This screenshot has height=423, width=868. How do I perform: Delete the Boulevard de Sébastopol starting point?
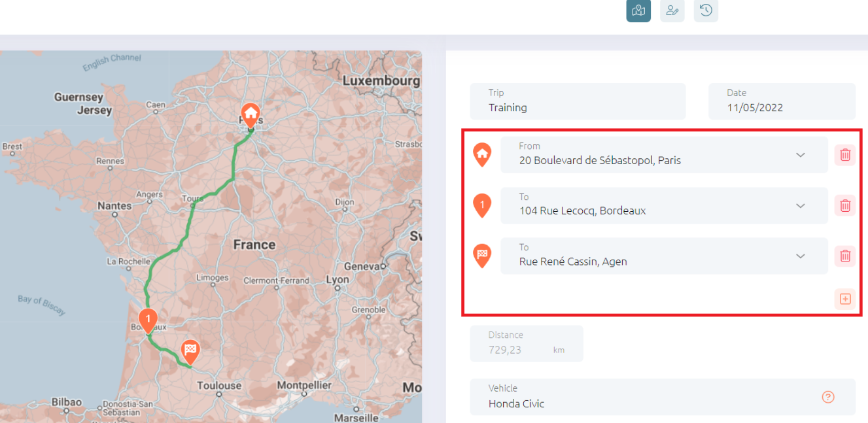click(845, 155)
